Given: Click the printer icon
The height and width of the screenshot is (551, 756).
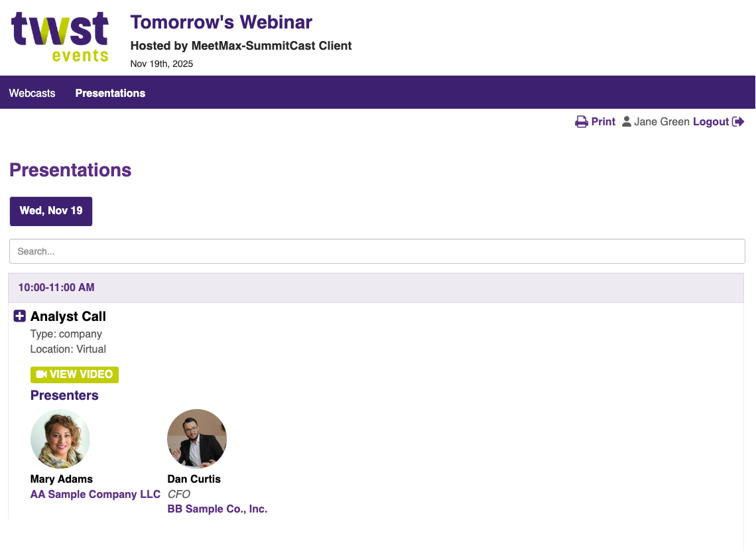Looking at the screenshot, I should tap(582, 122).
